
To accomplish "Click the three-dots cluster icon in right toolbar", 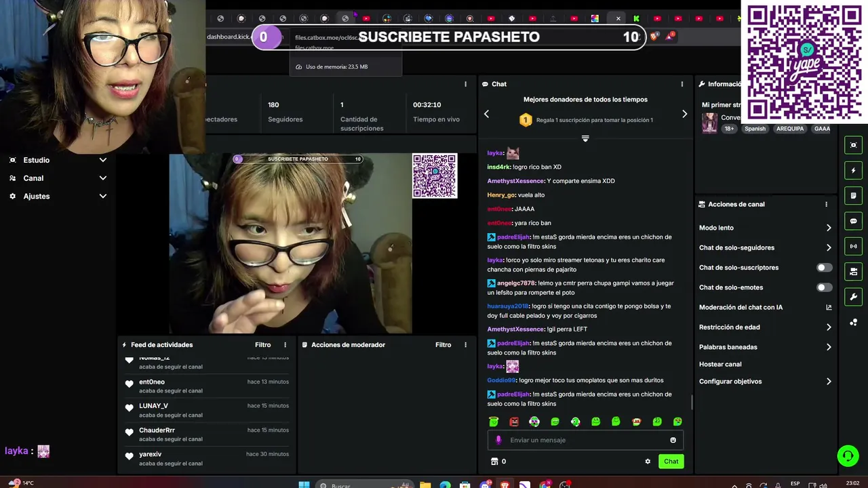I will pos(854,322).
